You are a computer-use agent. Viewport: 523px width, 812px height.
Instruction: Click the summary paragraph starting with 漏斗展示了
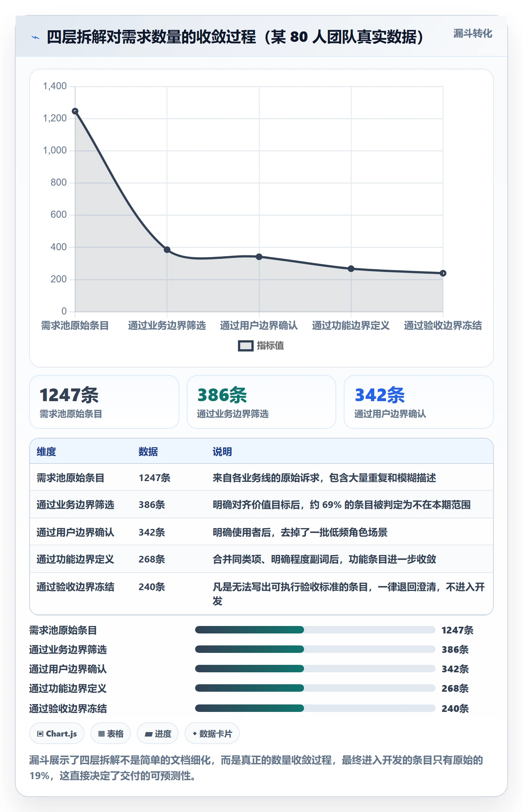pyautogui.click(x=256, y=768)
